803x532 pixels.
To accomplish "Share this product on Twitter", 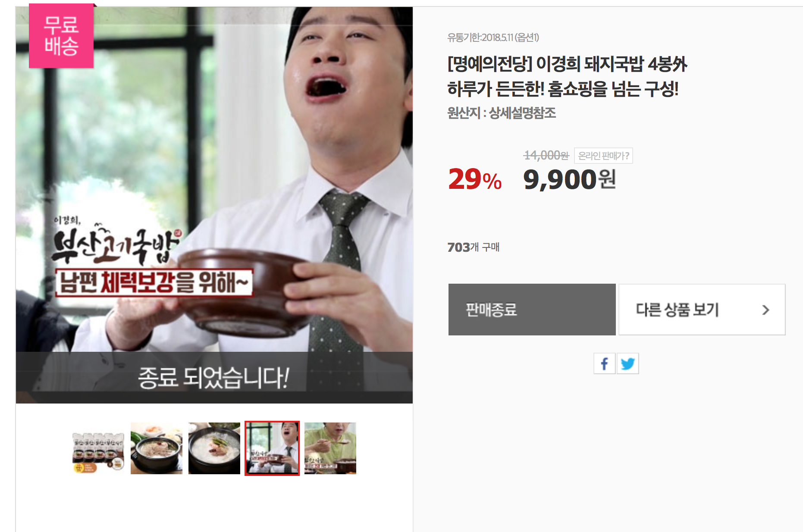I will coord(627,363).
